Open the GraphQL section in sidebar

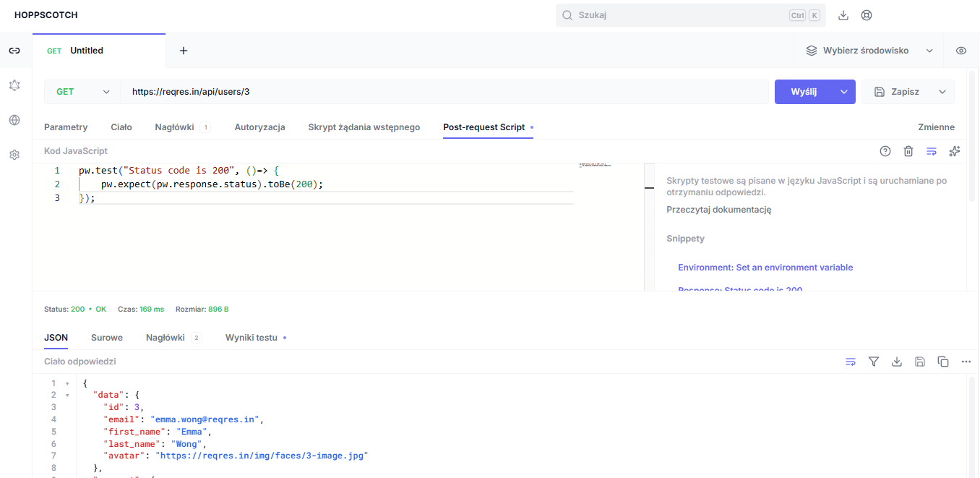(x=14, y=85)
